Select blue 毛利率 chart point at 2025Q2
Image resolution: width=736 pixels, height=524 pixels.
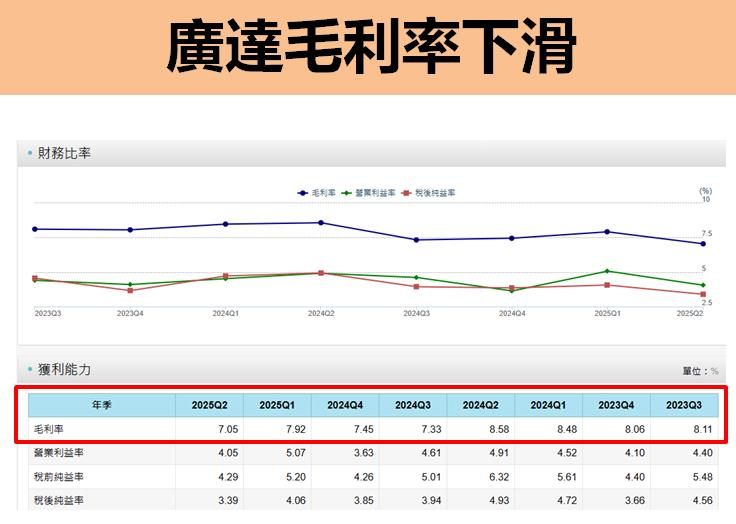click(703, 244)
